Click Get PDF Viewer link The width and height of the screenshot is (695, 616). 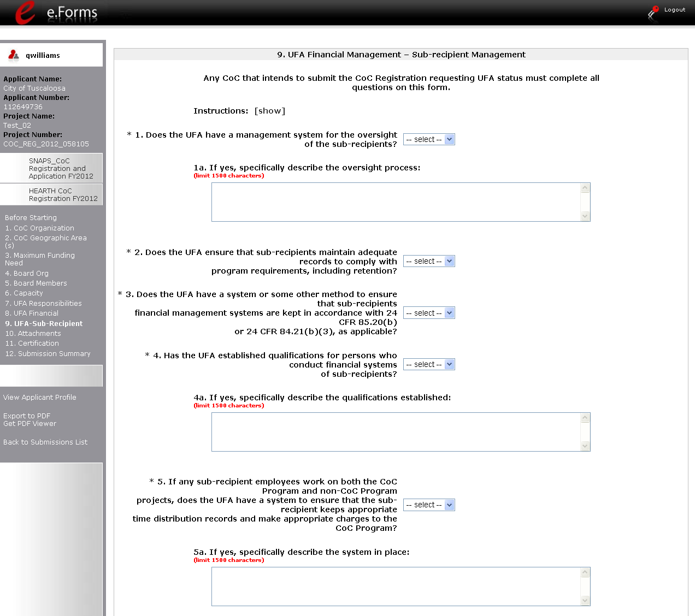point(30,423)
